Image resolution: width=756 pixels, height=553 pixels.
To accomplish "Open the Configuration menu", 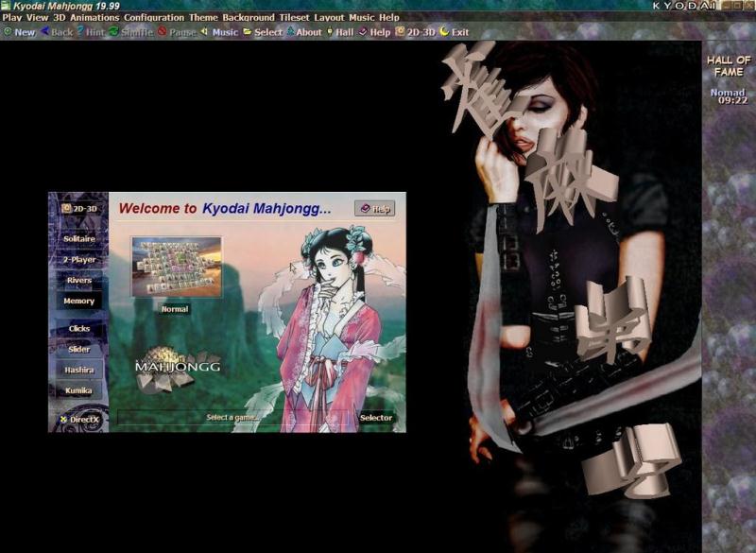I will 154,17.
